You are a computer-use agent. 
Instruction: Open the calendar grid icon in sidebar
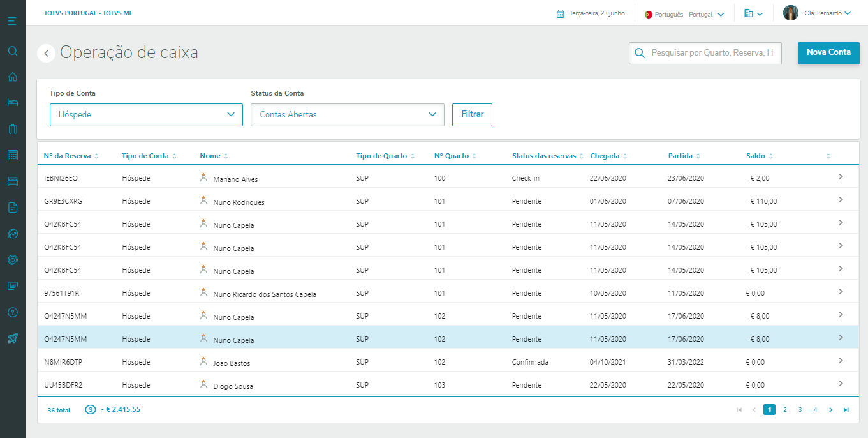pyautogui.click(x=12, y=155)
